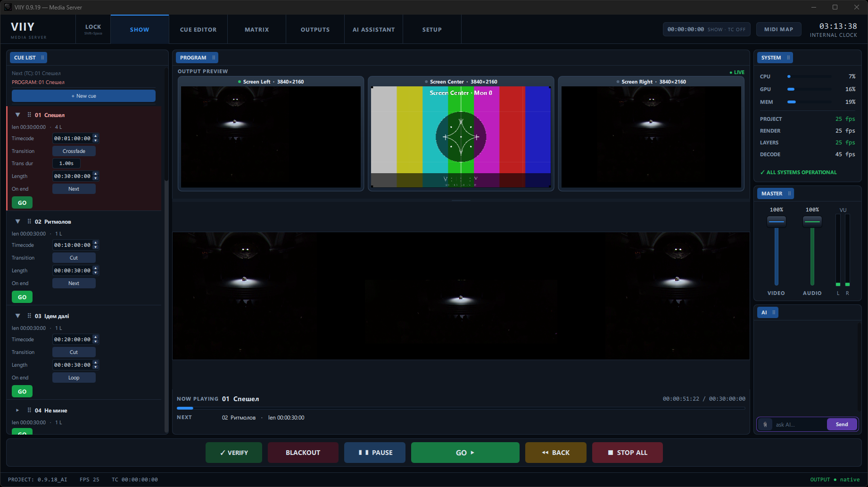This screenshot has width=868, height=487.
Task: Click Send in the AI panel
Action: (842, 424)
